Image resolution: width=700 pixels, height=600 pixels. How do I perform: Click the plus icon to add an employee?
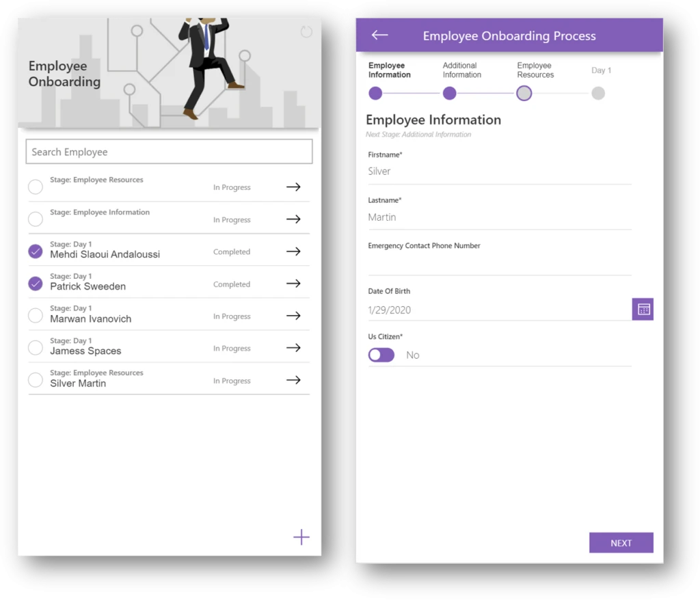tap(301, 537)
